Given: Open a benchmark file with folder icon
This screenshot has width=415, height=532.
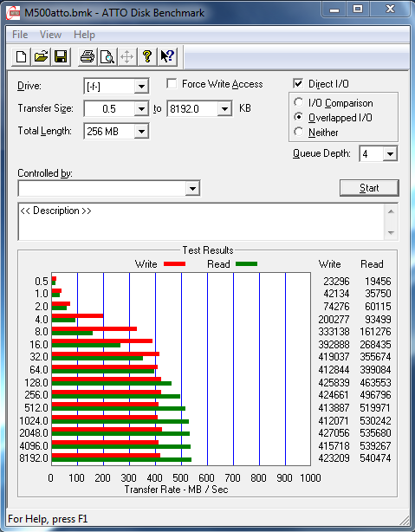Looking at the screenshot, I should click(41, 56).
